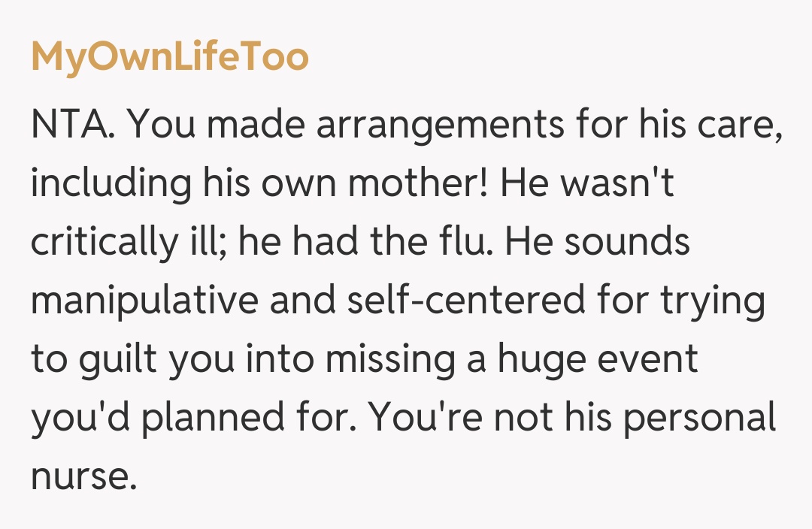812x529 pixels.
Task: Click the word "including" in the comment
Action: (x=107, y=184)
